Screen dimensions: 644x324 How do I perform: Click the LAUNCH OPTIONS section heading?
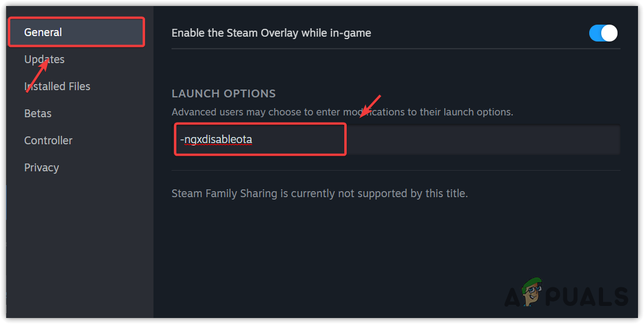pos(223,94)
